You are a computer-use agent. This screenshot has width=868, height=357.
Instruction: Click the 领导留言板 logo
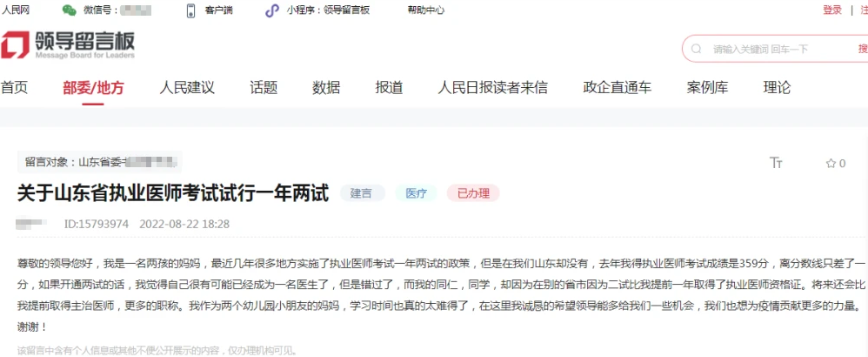click(68, 47)
